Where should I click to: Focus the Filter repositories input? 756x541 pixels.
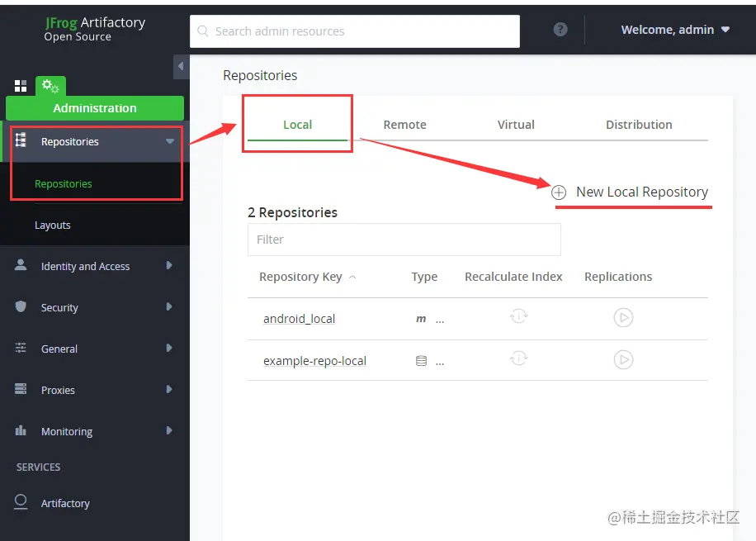click(x=404, y=240)
